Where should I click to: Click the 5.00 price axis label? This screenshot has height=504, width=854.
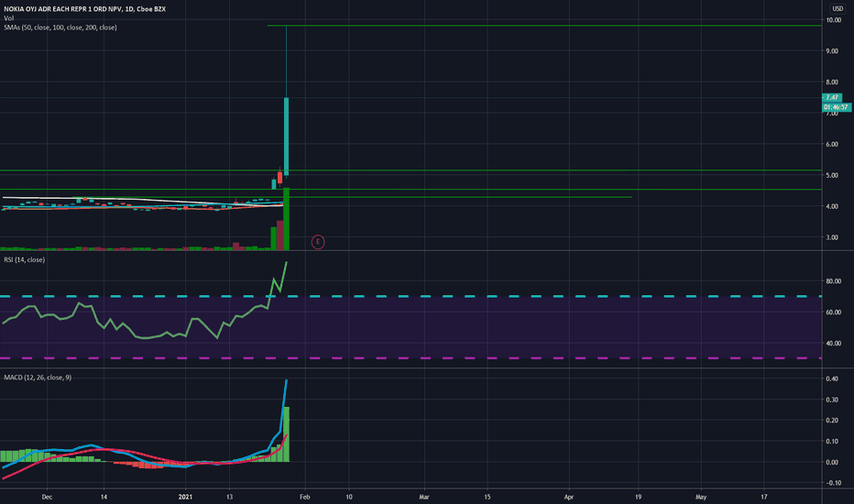[x=832, y=175]
